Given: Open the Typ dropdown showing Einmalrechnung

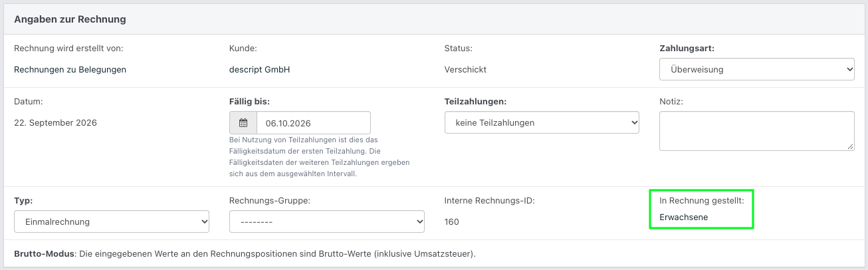Looking at the screenshot, I should pos(112,221).
